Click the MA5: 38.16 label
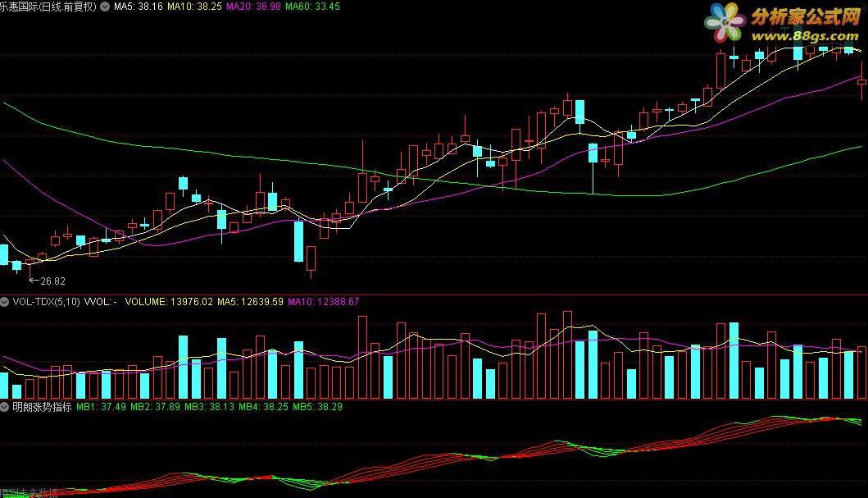 (x=139, y=7)
